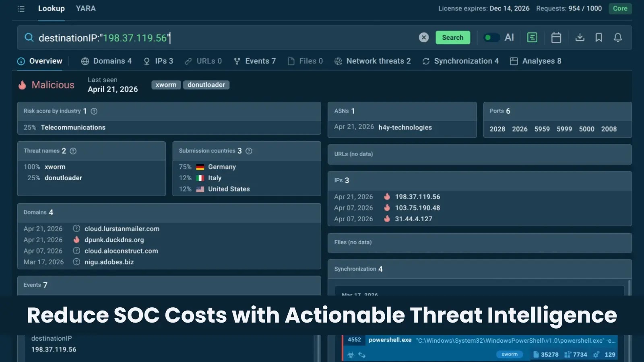Click the donutloader tag
Image resolution: width=644 pixels, height=362 pixels.
point(206,85)
